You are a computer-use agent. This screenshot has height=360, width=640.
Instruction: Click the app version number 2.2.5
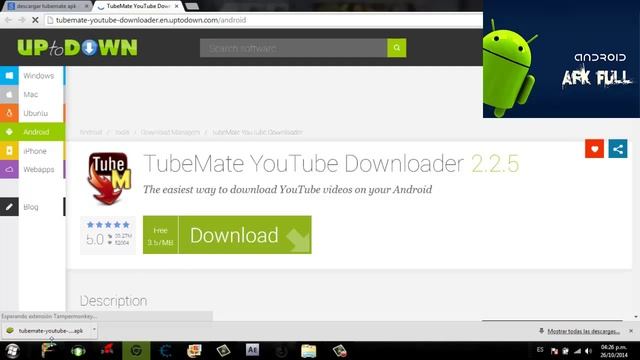(495, 164)
